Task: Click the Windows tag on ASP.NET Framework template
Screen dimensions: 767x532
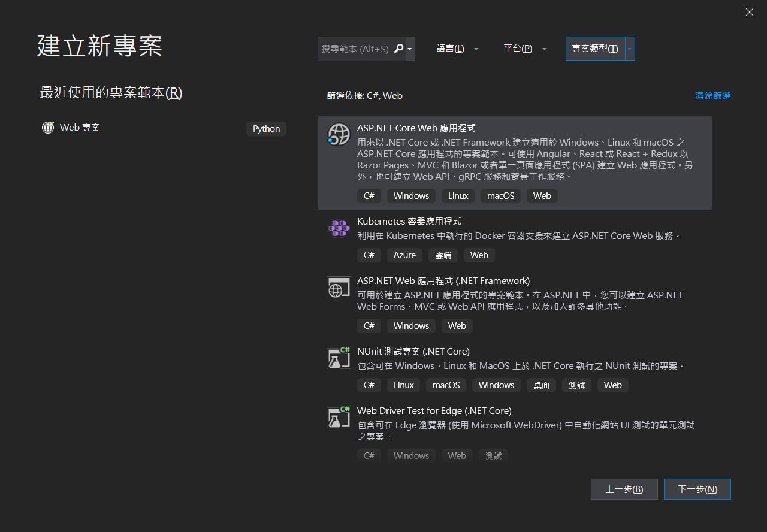Action: click(x=411, y=325)
